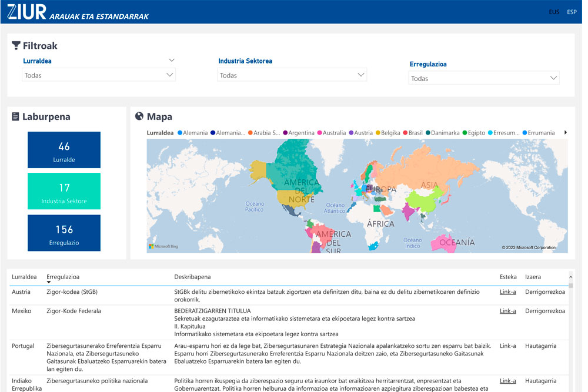Open the Lurraldea filter dropdown
Viewport: 588px width, 392px height.
click(99, 75)
